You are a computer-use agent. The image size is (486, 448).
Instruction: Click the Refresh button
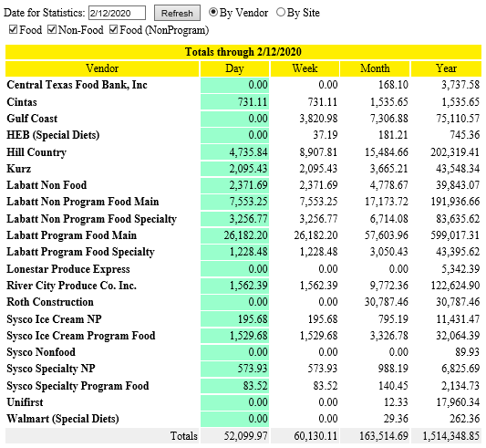(177, 13)
